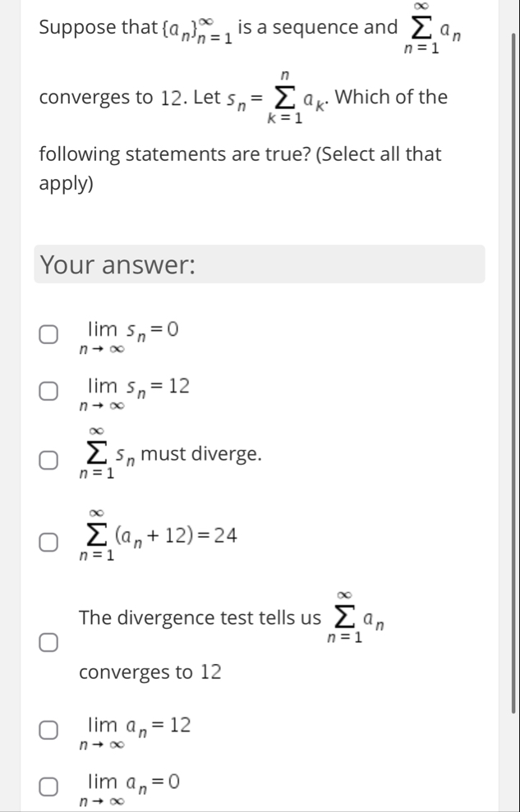Image resolution: width=520 pixels, height=812 pixels.
Task: Check the divergence test statement option
Action: coord(48,643)
